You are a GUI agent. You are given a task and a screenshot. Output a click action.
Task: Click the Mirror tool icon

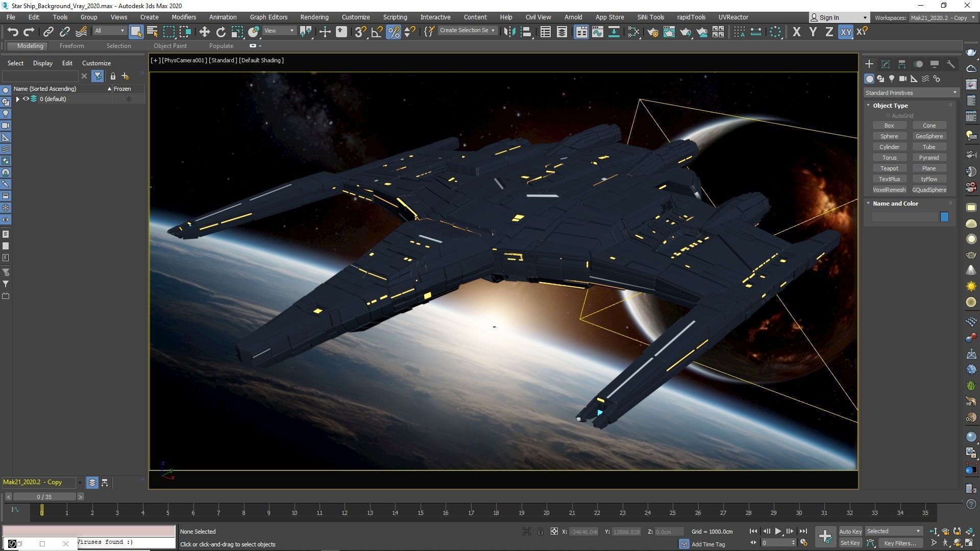pyautogui.click(x=509, y=32)
